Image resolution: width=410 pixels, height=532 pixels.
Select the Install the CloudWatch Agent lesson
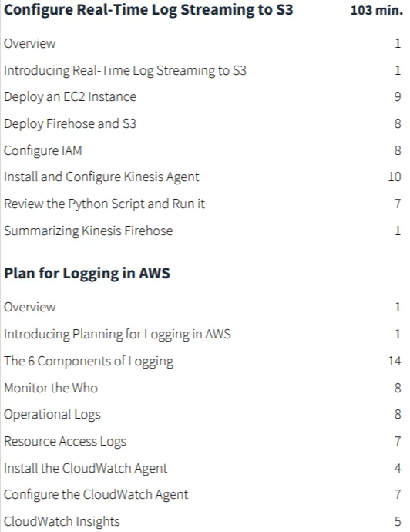point(86,468)
